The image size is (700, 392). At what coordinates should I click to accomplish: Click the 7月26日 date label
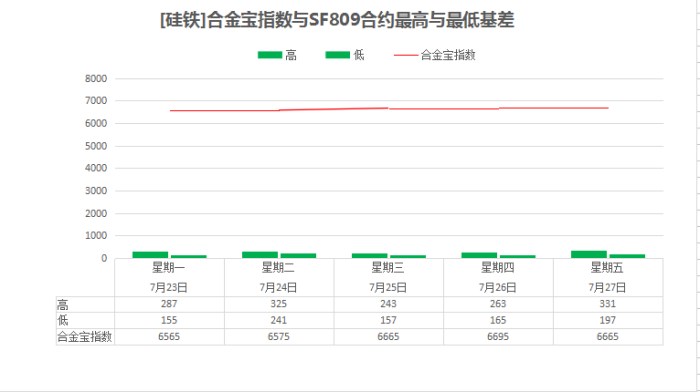497,287
